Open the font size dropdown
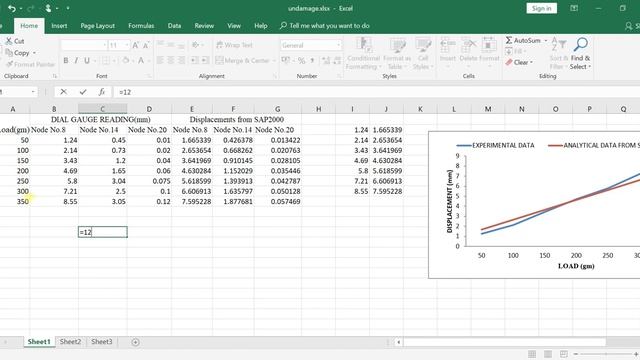This screenshot has width=640, height=360. (x=127, y=45)
